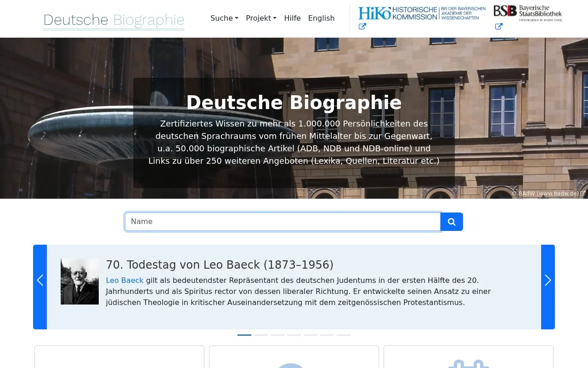Viewport: 588px width, 368px height.
Task: Open the BAdW (www.badw.de) credit link
Action: click(548, 194)
